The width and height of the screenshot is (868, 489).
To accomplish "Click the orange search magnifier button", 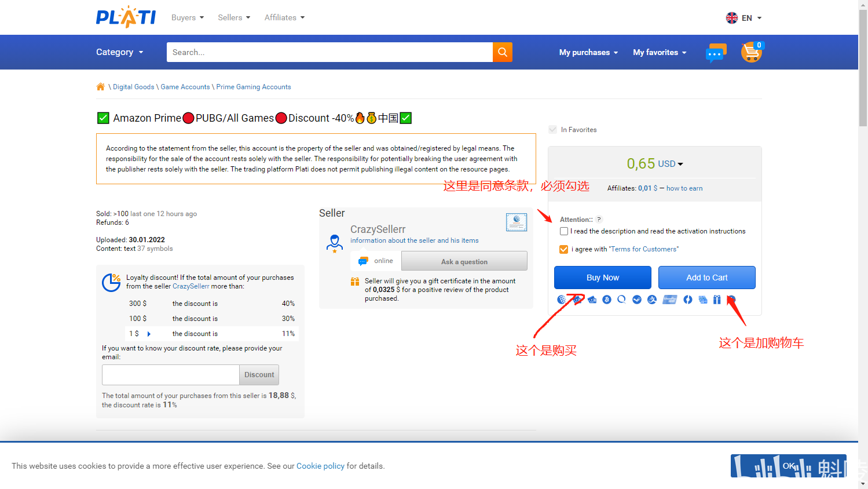I will pos(503,52).
